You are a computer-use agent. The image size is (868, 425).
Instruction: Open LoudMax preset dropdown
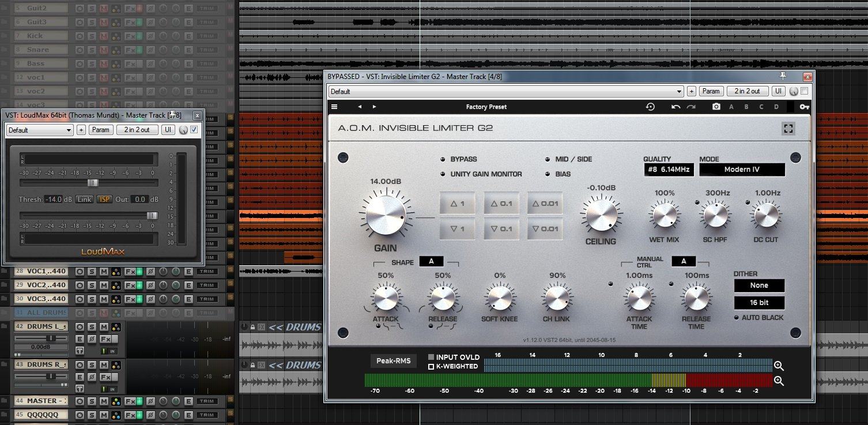pyautogui.click(x=40, y=130)
